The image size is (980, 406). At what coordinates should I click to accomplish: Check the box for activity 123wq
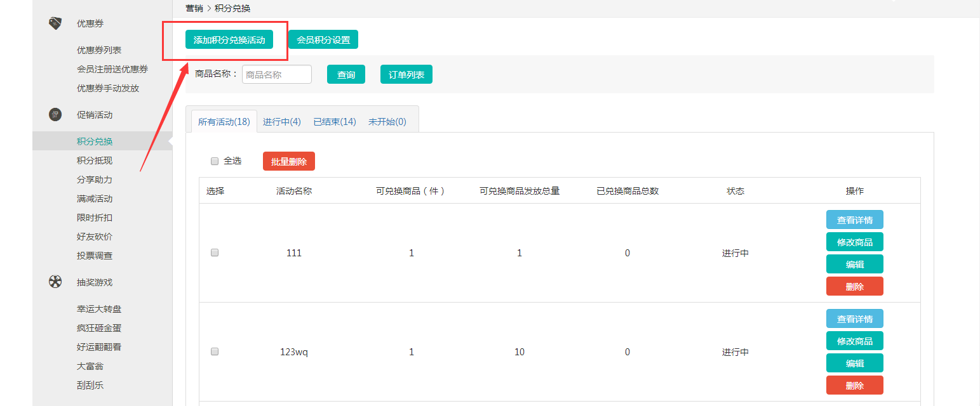[x=215, y=351]
